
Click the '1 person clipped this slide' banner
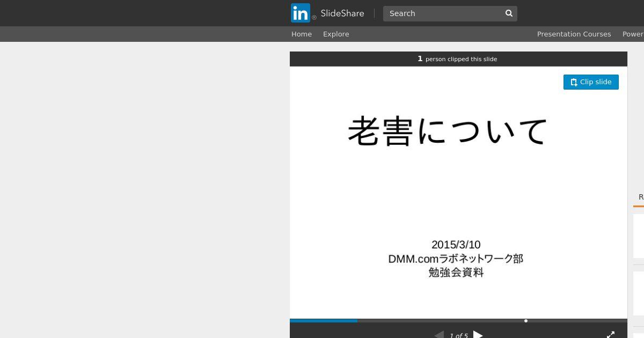458,59
